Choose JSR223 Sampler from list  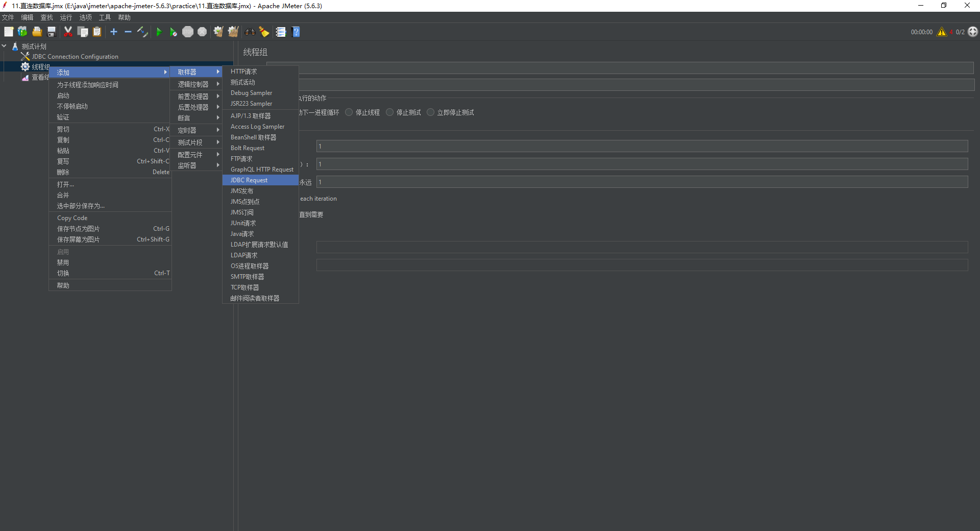click(260, 104)
